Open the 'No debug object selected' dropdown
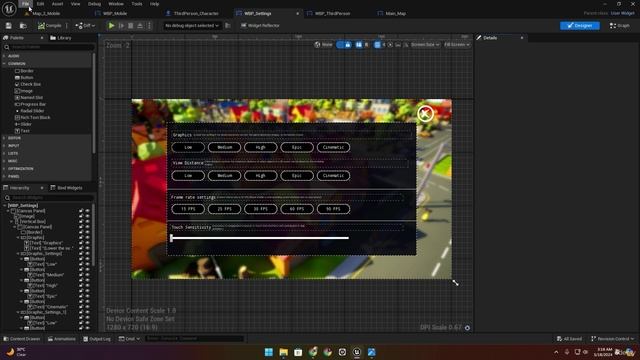Viewport: 640px width, 360px height. (x=191, y=26)
